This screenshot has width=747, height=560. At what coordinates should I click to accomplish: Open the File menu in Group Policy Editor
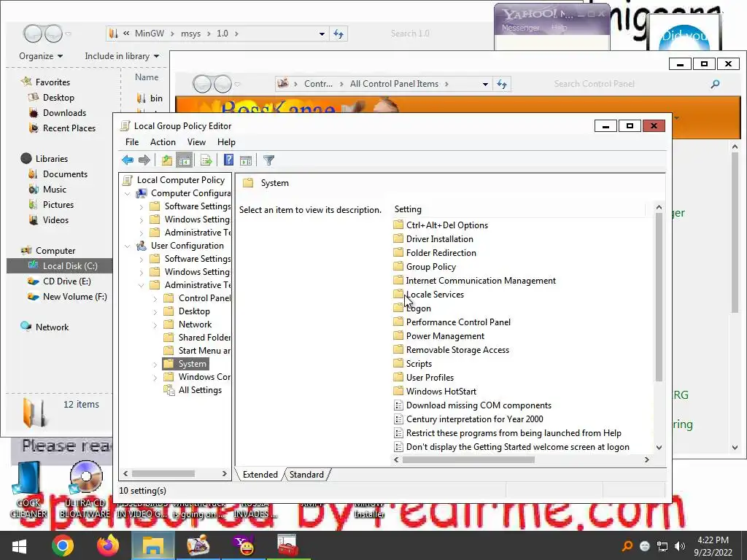(x=132, y=142)
